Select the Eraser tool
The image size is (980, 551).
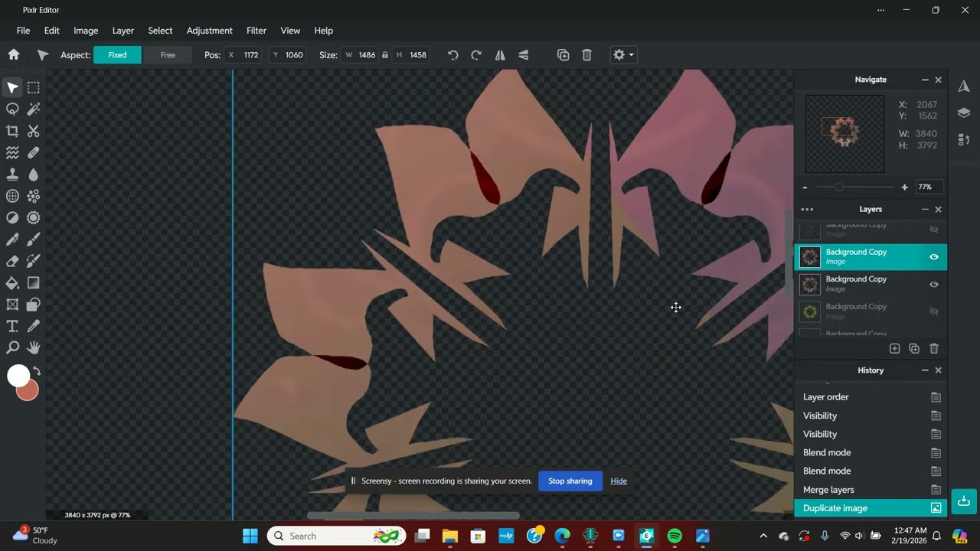tap(12, 262)
